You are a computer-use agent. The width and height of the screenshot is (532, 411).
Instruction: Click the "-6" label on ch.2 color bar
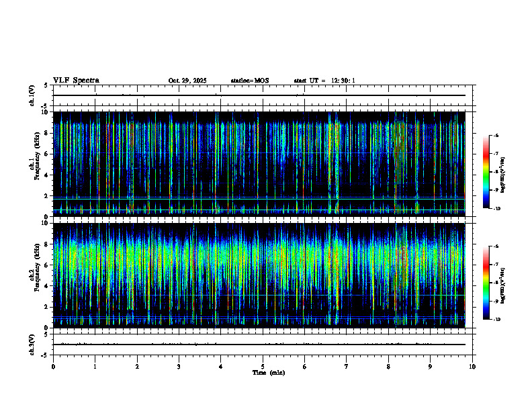pos(496,246)
